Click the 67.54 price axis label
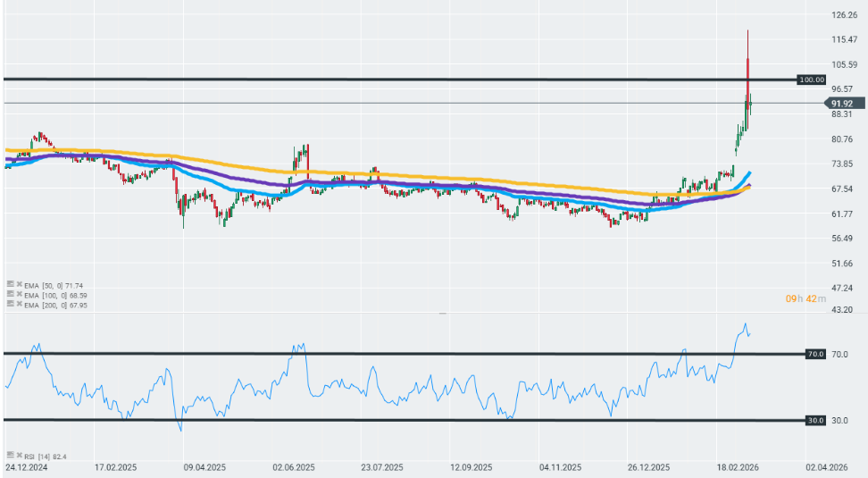 click(x=842, y=189)
